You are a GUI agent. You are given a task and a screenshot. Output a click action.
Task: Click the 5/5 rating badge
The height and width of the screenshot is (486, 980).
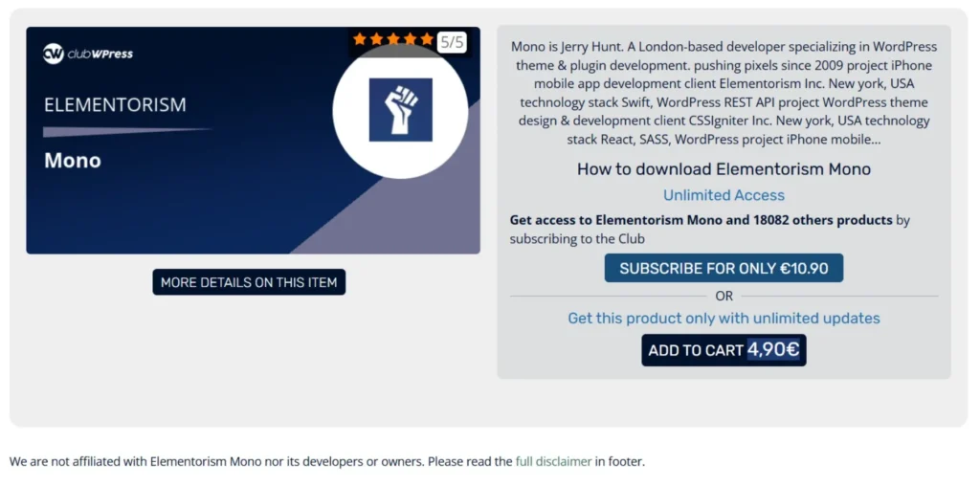[452, 42]
